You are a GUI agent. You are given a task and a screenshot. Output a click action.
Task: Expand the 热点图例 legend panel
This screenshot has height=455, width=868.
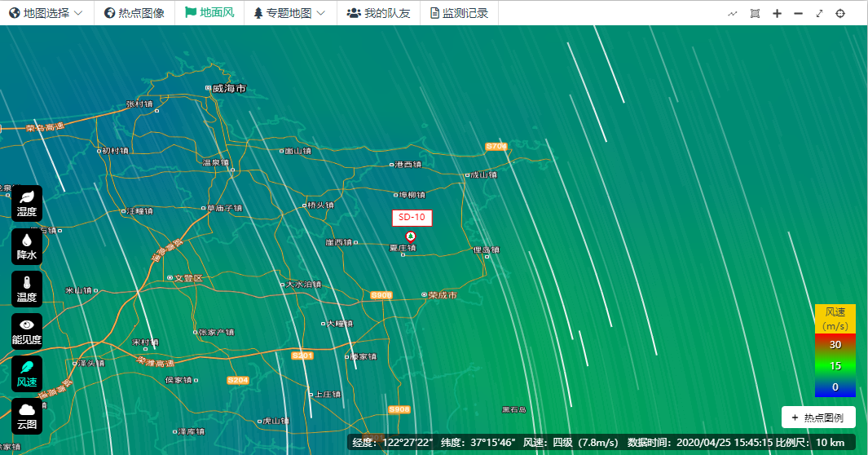point(818,417)
